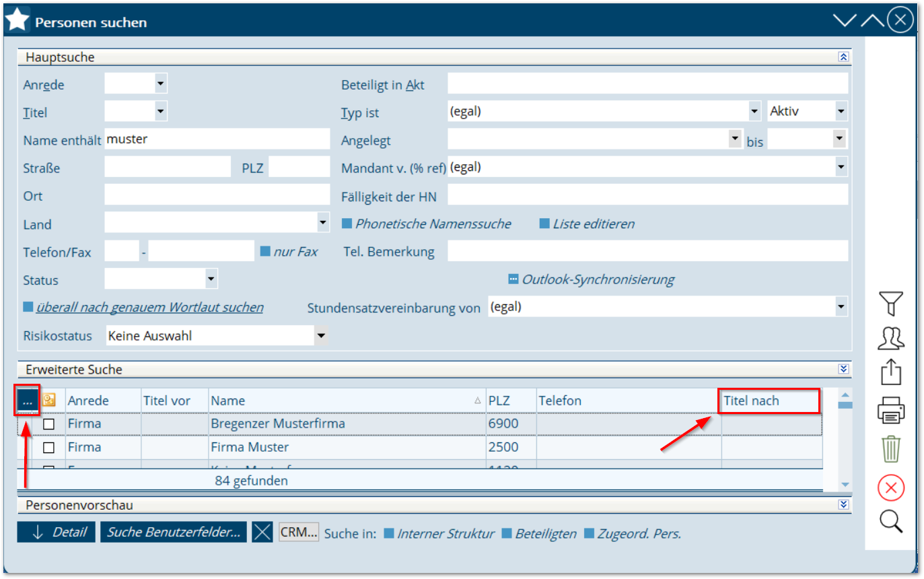The image size is (924, 579).
Task: Click the results list scroll-up arrow
Action: [x=845, y=394]
